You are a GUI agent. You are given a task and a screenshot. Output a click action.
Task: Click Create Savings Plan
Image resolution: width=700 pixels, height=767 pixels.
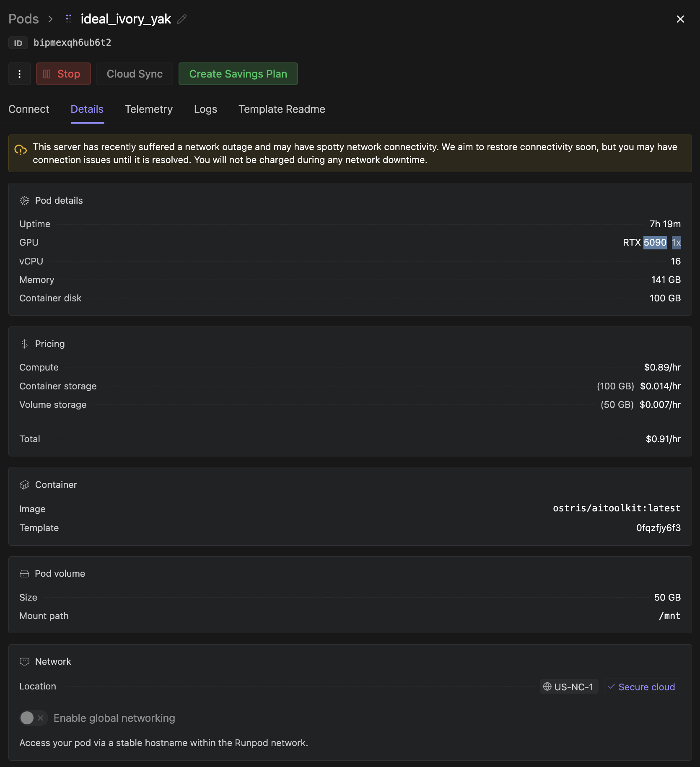click(238, 74)
